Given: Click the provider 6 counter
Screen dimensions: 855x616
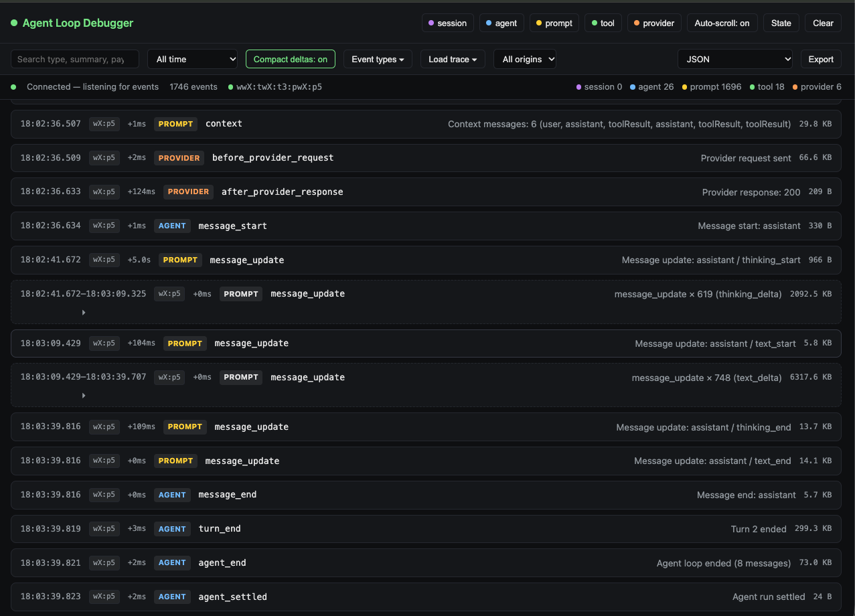Looking at the screenshot, I should 817,87.
